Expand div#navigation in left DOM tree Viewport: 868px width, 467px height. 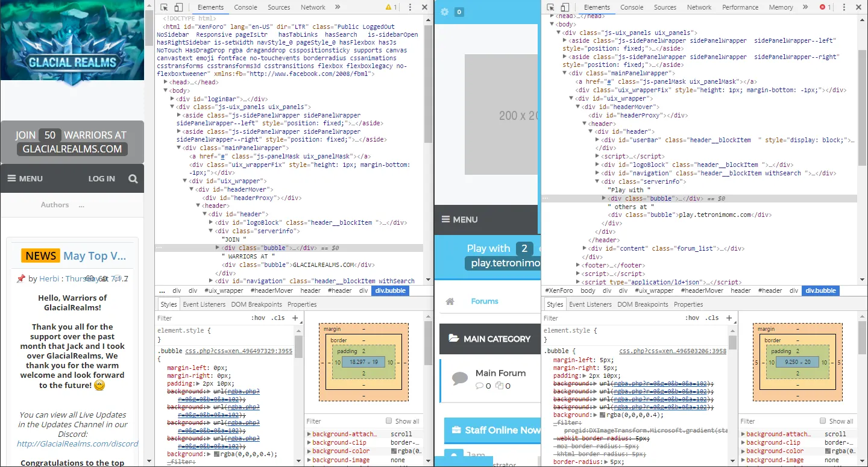click(x=211, y=281)
